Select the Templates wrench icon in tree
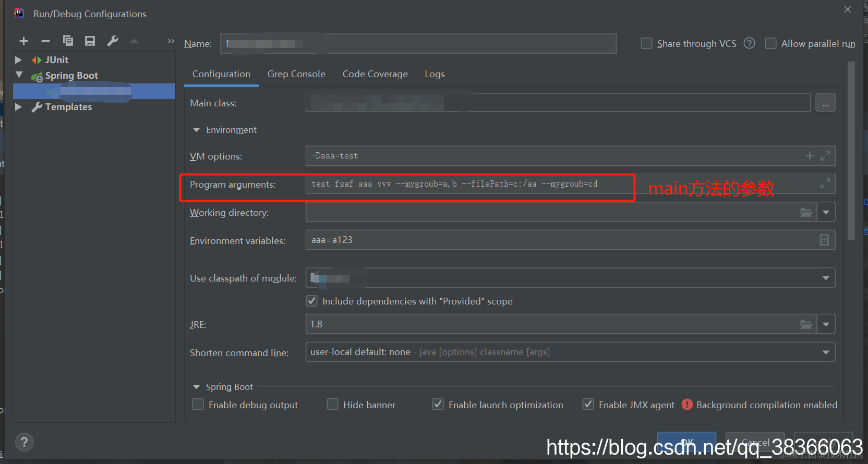Screen dimensions: 868x464 point(37,107)
